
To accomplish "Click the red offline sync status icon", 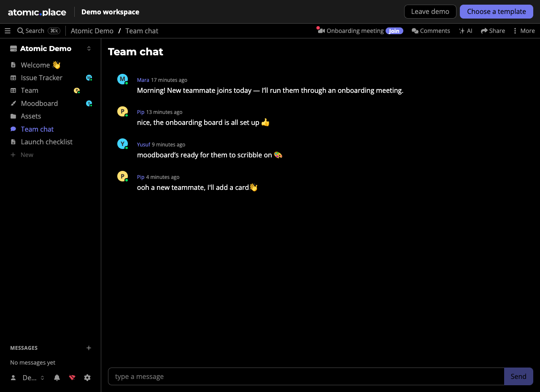I will coord(72,378).
